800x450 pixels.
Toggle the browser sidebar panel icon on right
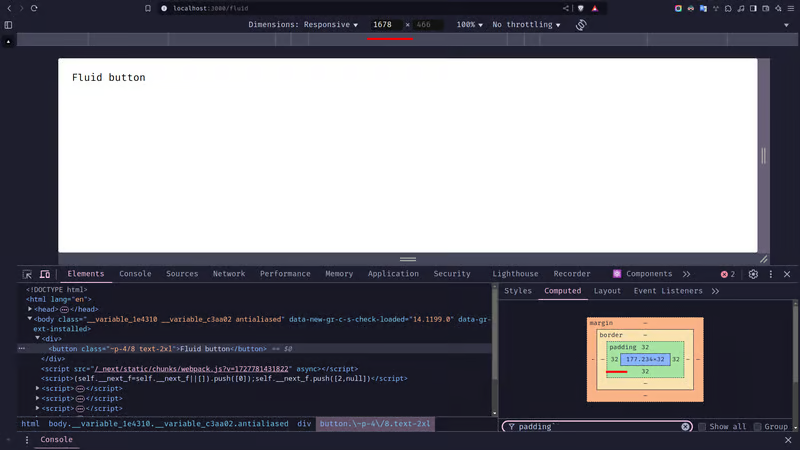[x=753, y=8]
